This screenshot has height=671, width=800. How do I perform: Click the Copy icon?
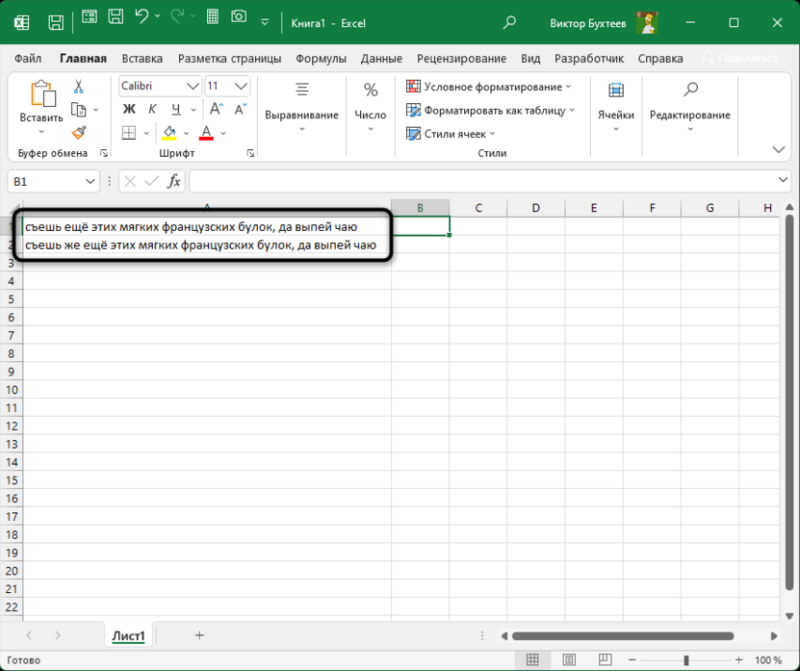(x=79, y=110)
